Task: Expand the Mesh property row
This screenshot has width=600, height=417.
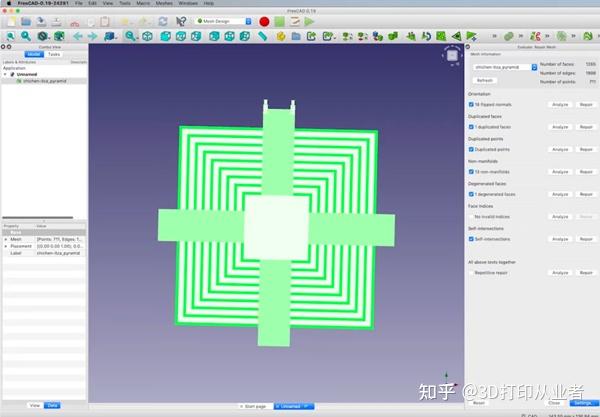Action: [x=5, y=239]
